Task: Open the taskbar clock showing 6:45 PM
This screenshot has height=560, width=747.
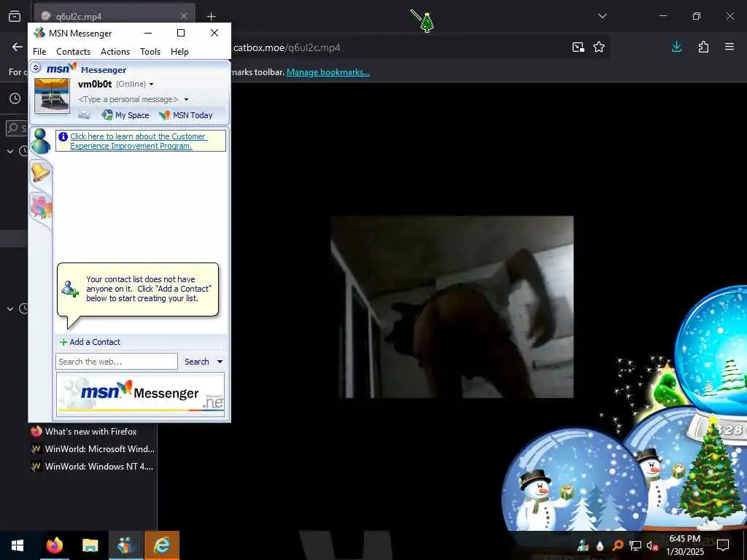Action: pyautogui.click(x=684, y=545)
